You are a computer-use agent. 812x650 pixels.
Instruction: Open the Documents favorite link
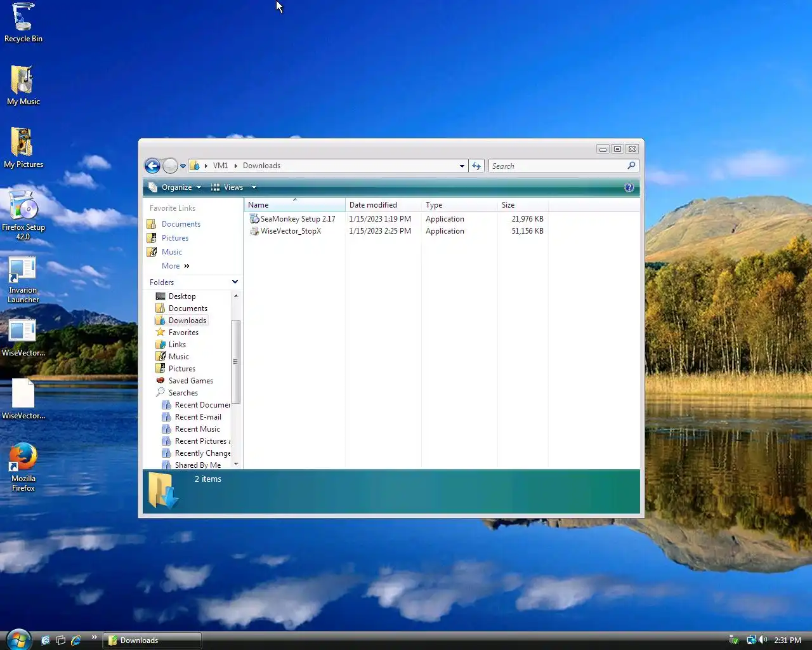pyautogui.click(x=181, y=224)
